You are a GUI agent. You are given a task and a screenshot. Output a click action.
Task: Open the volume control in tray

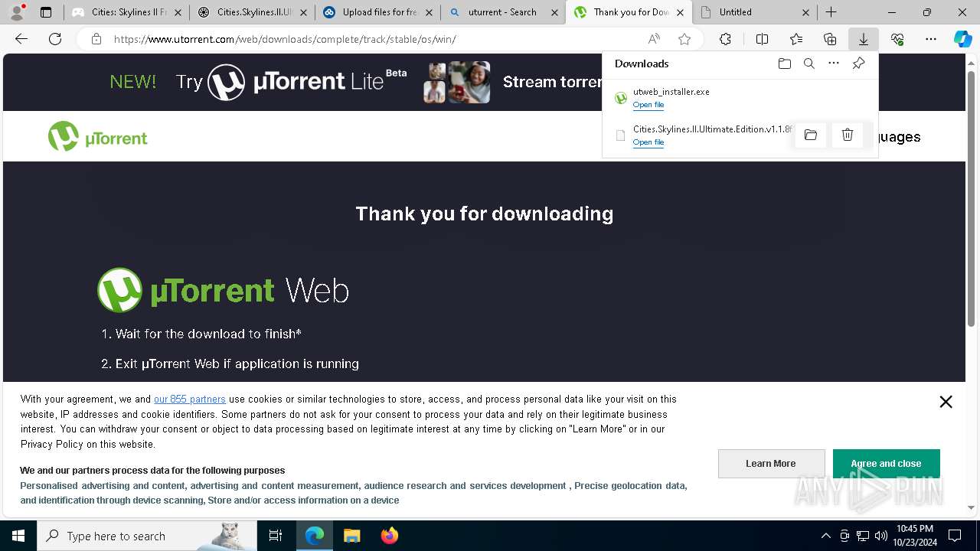coord(881,536)
